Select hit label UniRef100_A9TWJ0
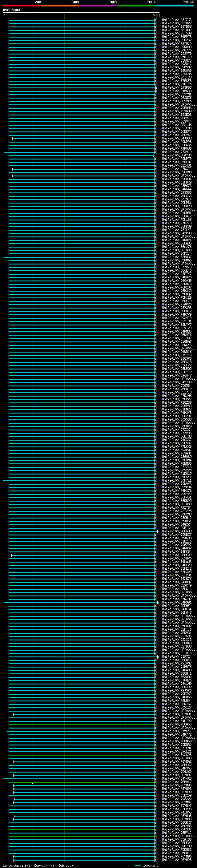The image size is (197, 868). tap(177, 43)
